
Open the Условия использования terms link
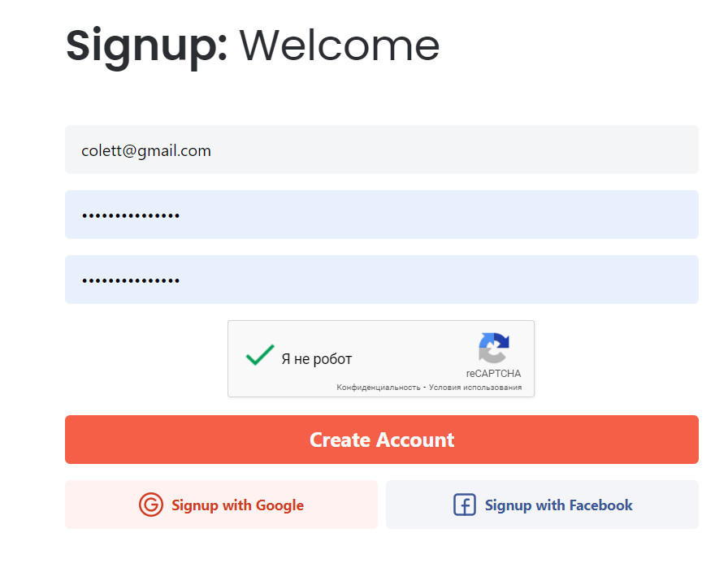pos(475,388)
